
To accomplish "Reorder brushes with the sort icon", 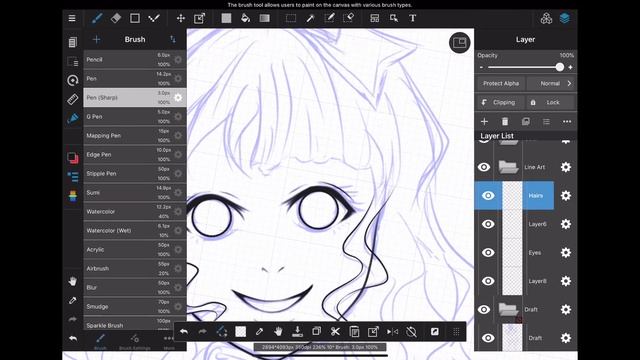I will point(173,39).
